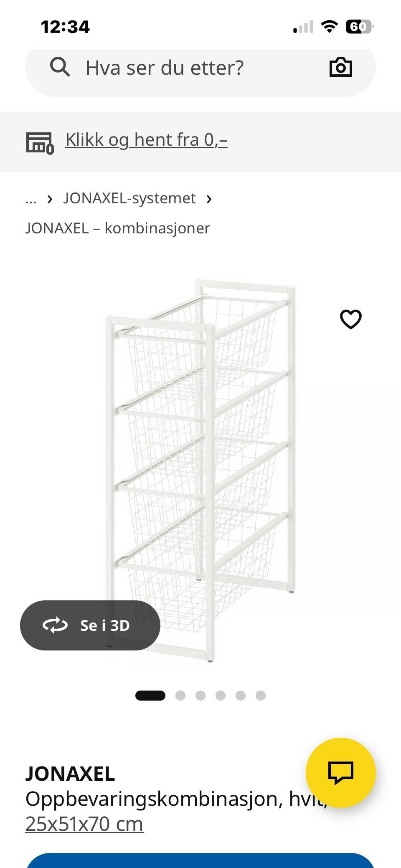Tap the Se i 3D button
Viewport: 401px width, 868px height.
[90, 625]
